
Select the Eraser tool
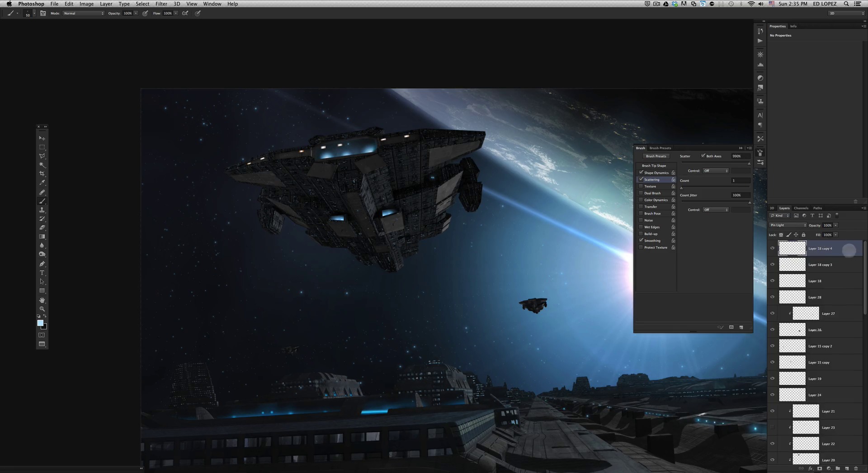pyautogui.click(x=42, y=227)
